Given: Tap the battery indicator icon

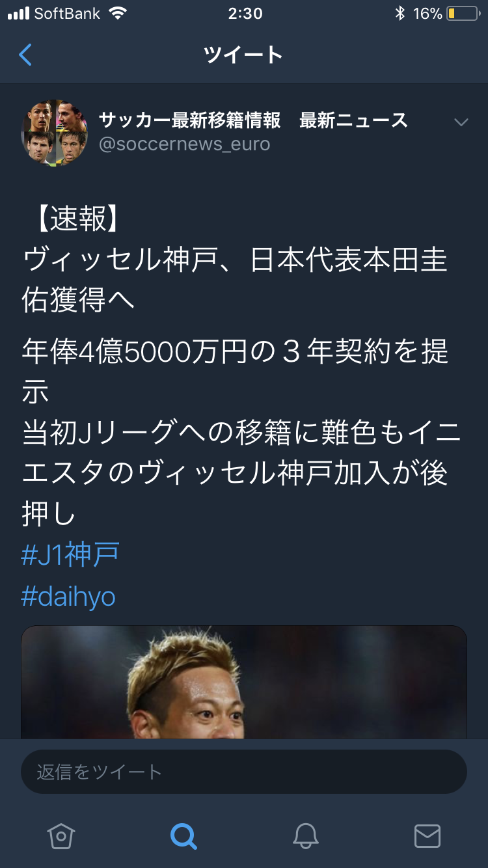Looking at the screenshot, I should [x=463, y=14].
